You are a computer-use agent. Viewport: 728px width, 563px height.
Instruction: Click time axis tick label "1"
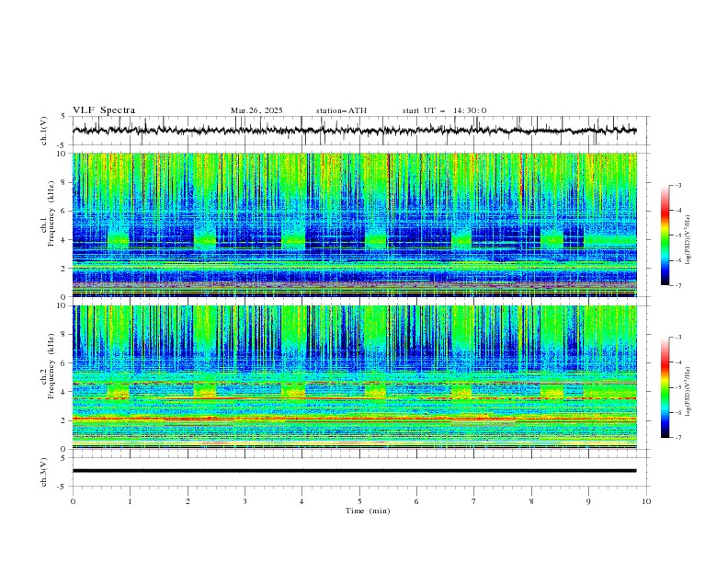click(130, 501)
